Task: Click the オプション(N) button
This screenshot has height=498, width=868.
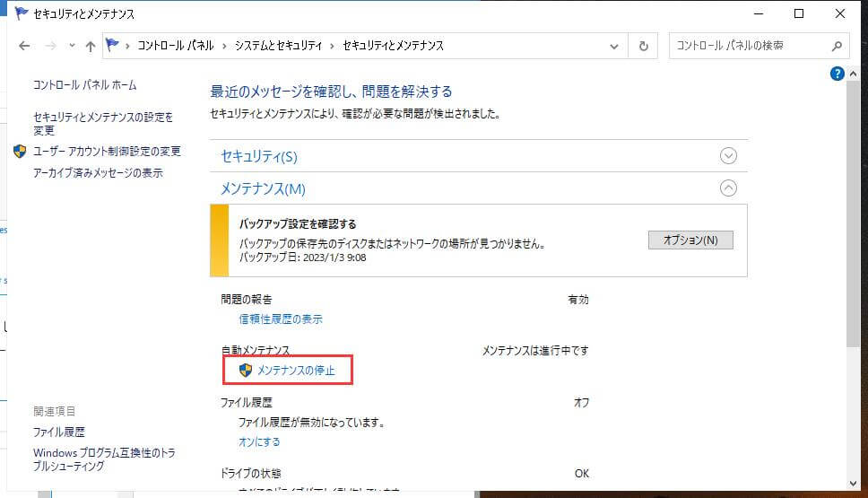Action: (x=690, y=240)
